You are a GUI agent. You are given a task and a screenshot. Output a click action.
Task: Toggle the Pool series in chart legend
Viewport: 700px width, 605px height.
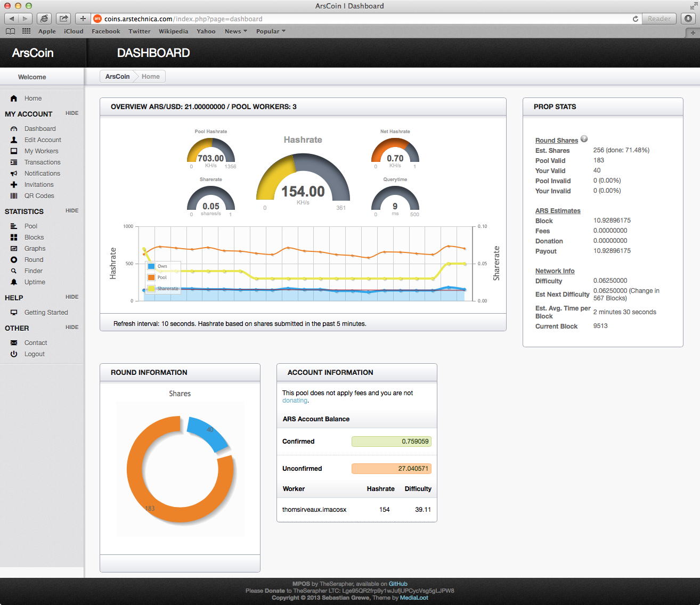click(x=158, y=277)
